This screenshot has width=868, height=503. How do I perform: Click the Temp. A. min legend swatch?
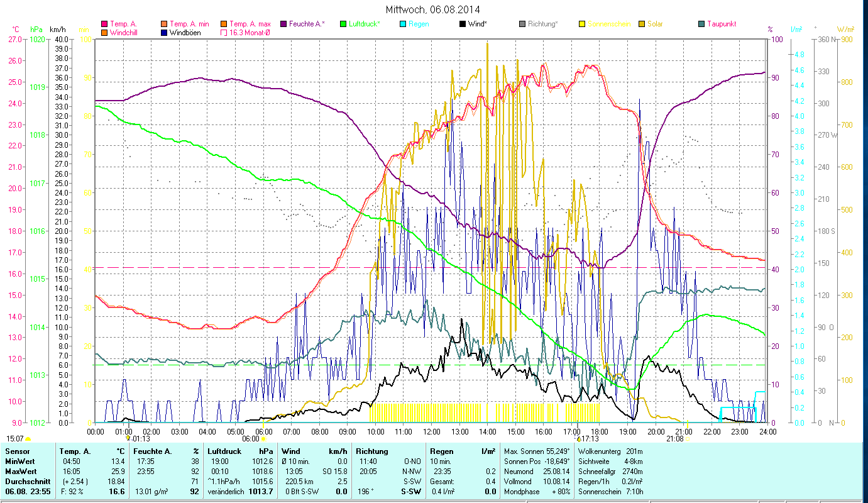coord(164,24)
